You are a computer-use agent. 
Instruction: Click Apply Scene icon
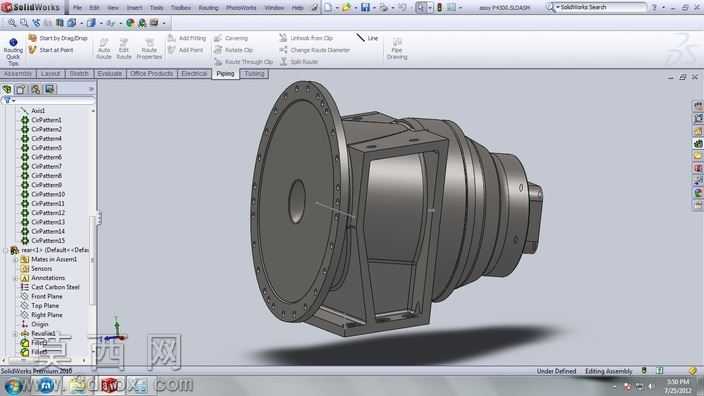pos(142,22)
